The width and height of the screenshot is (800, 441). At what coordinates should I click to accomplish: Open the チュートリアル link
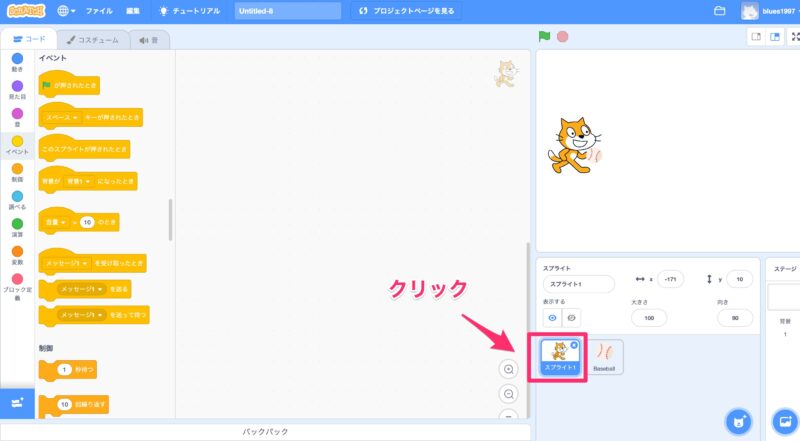pyautogui.click(x=193, y=11)
